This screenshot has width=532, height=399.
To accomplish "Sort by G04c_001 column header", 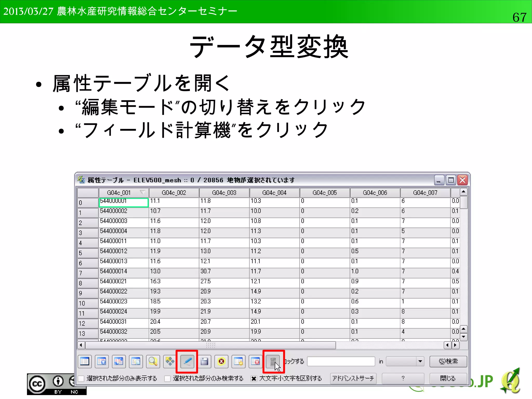I will [124, 193].
